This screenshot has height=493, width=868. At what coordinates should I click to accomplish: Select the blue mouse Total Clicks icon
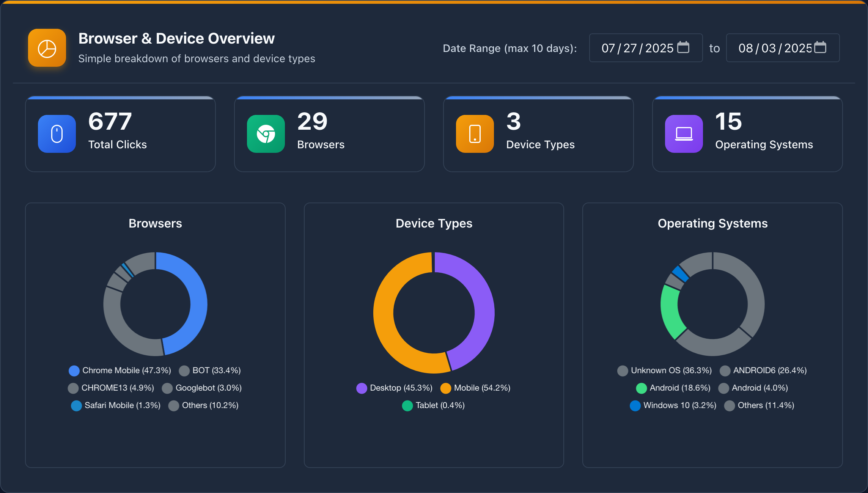[57, 134]
